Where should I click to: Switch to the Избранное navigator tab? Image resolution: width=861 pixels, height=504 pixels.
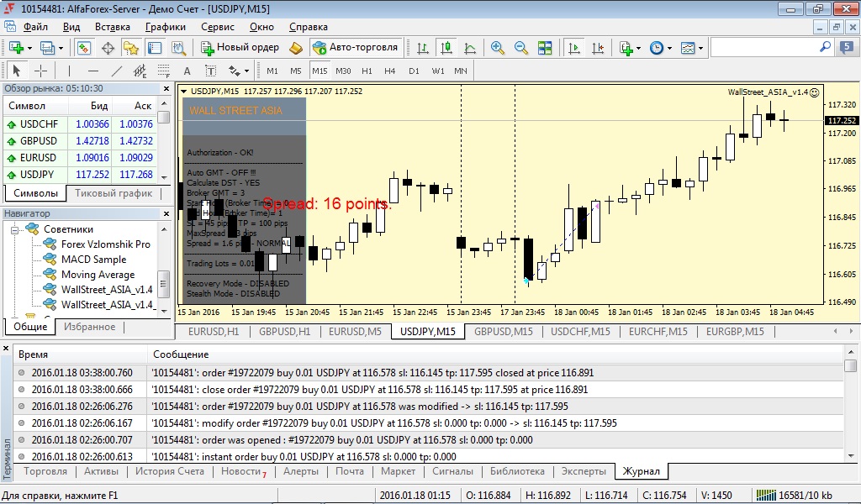[x=89, y=327]
